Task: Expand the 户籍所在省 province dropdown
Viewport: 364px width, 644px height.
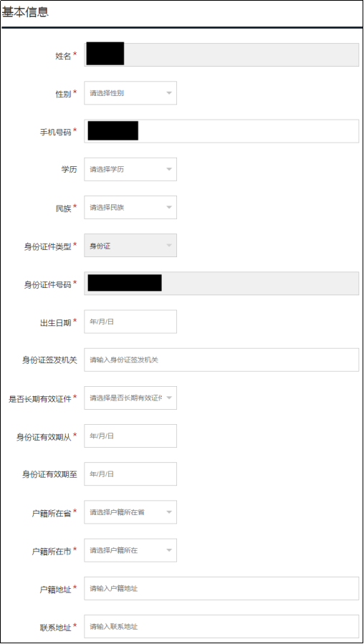Action: 130,512
